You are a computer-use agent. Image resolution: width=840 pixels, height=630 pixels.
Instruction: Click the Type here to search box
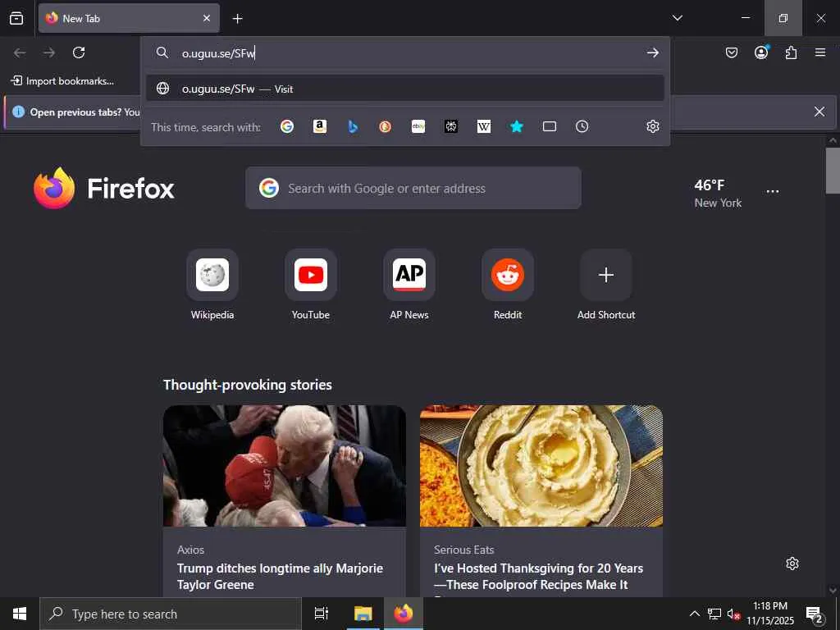(x=171, y=614)
